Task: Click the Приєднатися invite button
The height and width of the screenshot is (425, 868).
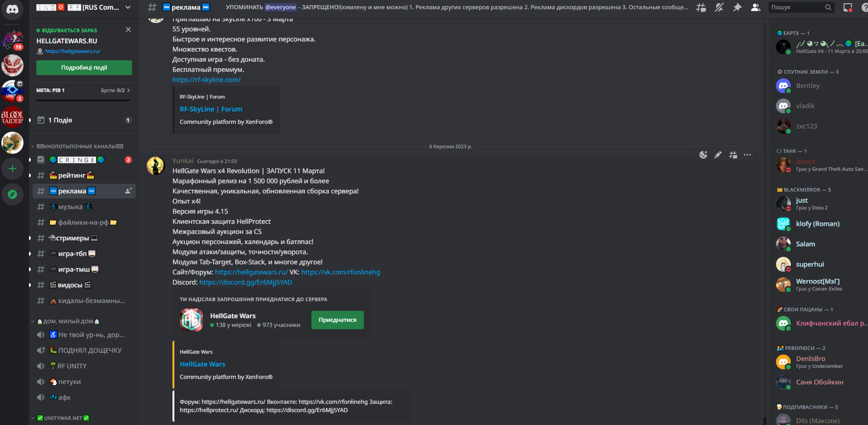Action: click(338, 320)
